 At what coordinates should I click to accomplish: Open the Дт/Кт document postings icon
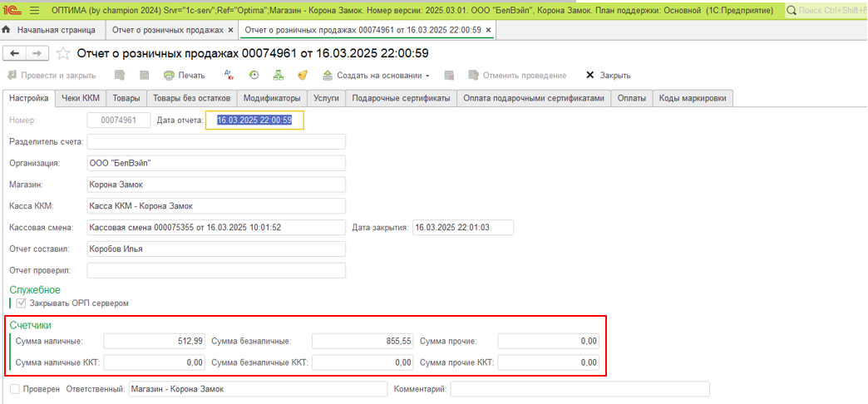click(230, 76)
